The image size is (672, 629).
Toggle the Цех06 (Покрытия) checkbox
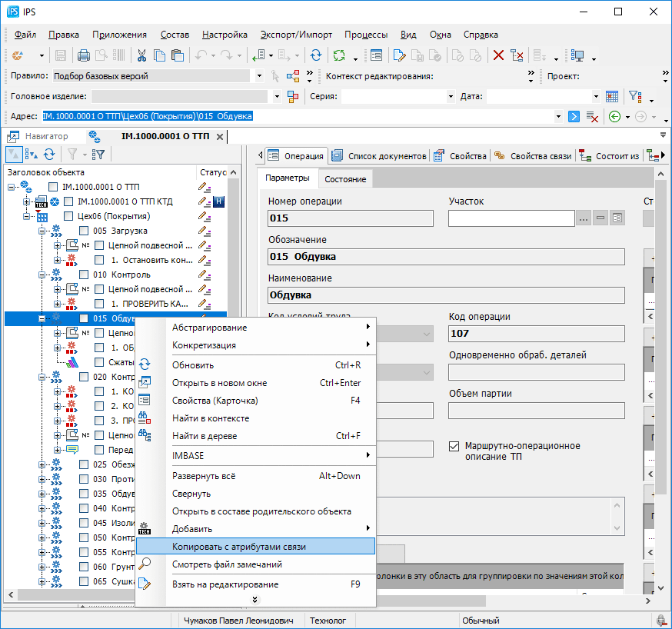tap(68, 216)
